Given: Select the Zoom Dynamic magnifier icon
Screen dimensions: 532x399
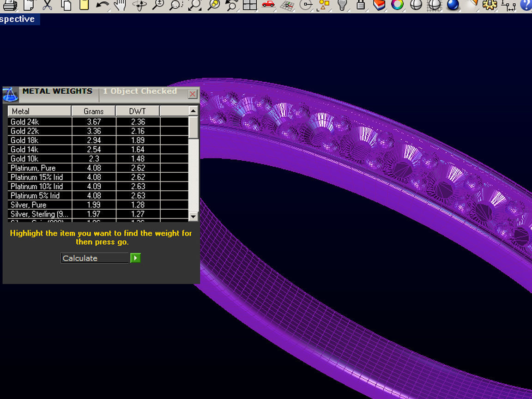Looking at the screenshot, I should 158,5.
